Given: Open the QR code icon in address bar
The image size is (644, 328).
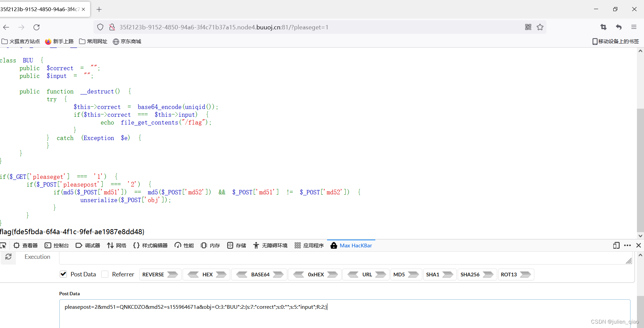Looking at the screenshot, I should 528,27.
